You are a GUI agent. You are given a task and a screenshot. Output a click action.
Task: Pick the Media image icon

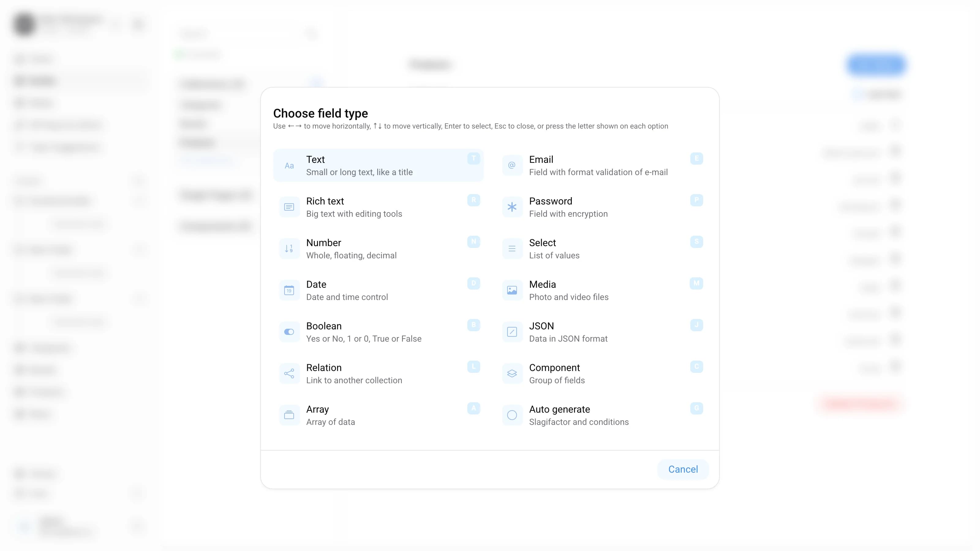coord(512,290)
